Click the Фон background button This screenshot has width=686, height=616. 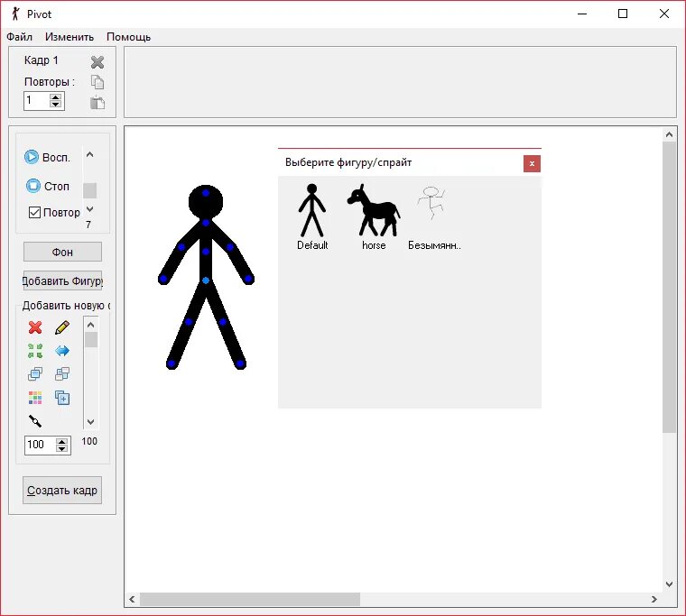click(x=62, y=252)
